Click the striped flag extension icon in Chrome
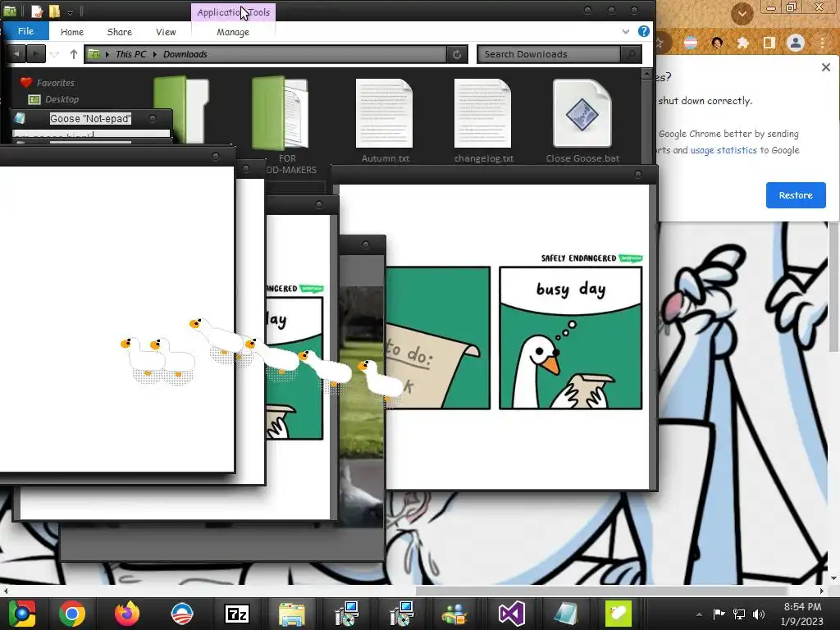 click(x=691, y=43)
